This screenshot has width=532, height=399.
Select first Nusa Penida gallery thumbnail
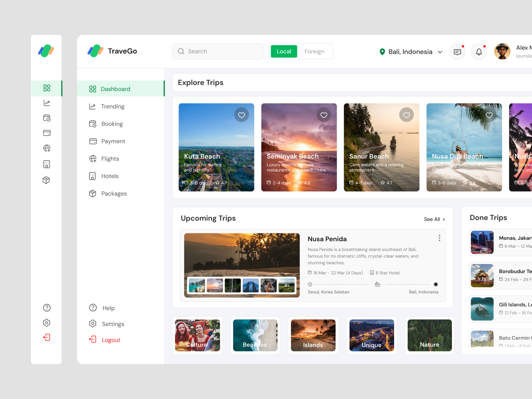click(x=197, y=285)
